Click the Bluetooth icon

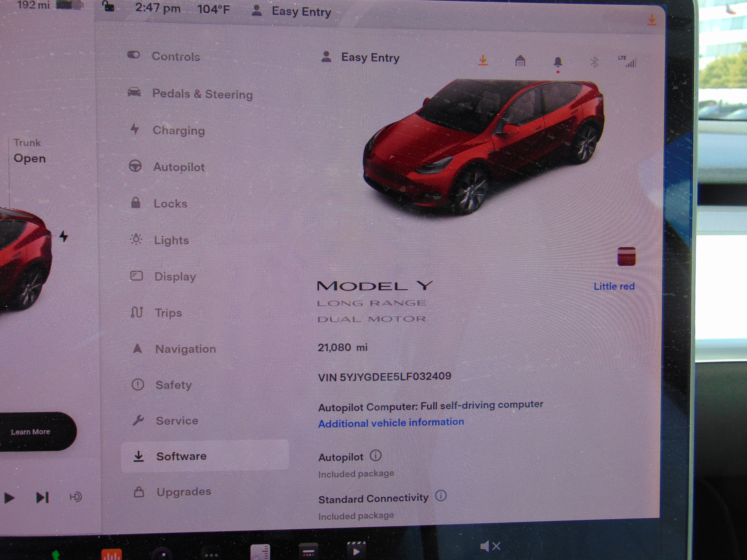(594, 63)
